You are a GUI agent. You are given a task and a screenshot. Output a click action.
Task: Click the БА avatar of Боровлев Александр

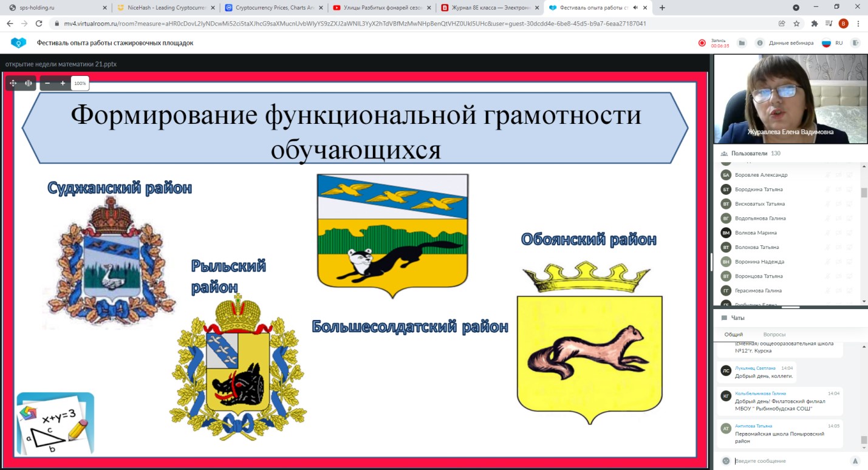(725, 175)
